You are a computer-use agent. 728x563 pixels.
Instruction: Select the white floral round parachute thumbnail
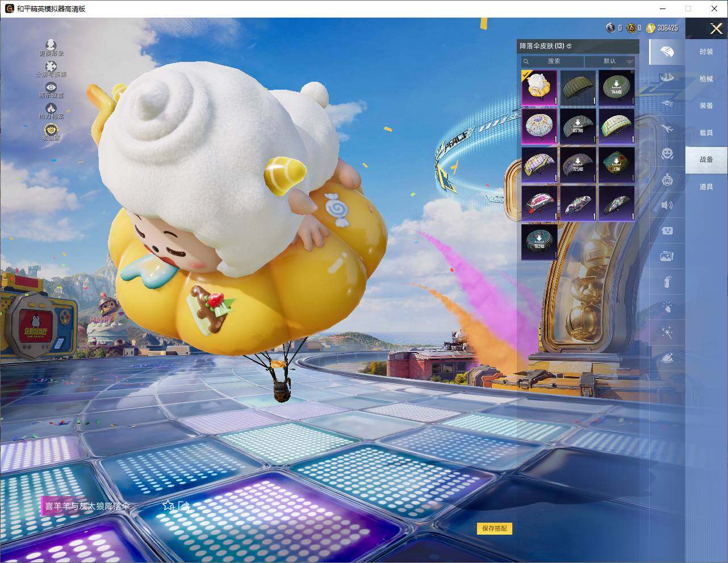click(x=539, y=126)
